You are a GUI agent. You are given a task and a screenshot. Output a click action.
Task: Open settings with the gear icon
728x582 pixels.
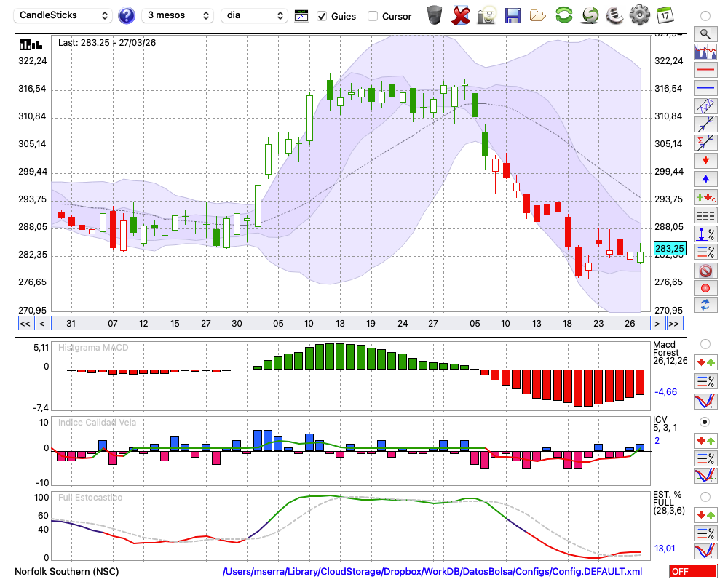639,15
